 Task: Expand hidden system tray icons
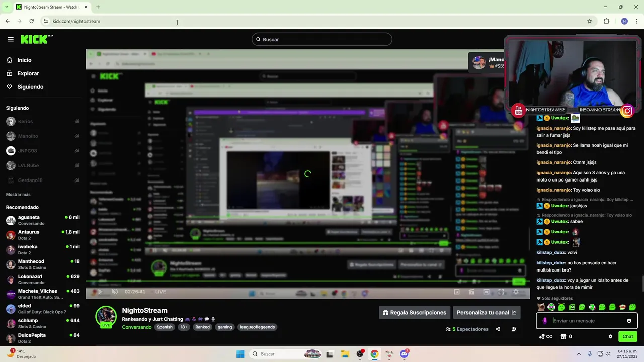tap(579, 354)
